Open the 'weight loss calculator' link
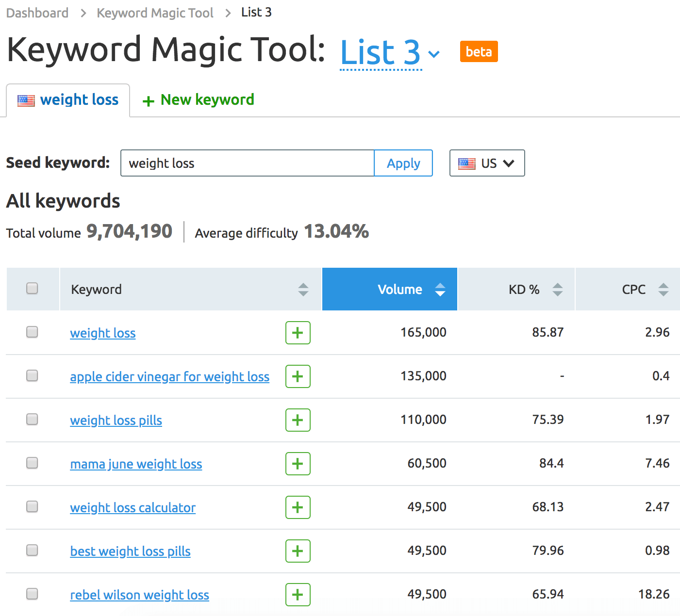Screen dimensions: 680x616 point(133,508)
